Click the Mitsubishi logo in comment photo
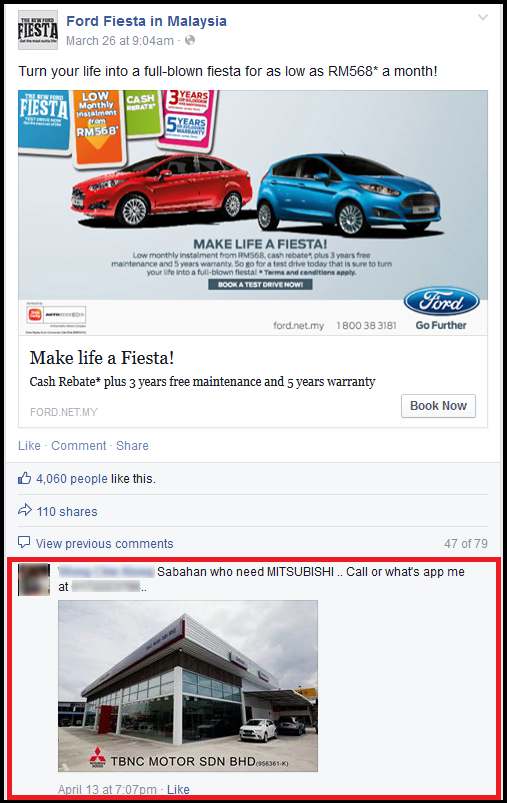The height and width of the screenshot is (803, 507). 98,758
